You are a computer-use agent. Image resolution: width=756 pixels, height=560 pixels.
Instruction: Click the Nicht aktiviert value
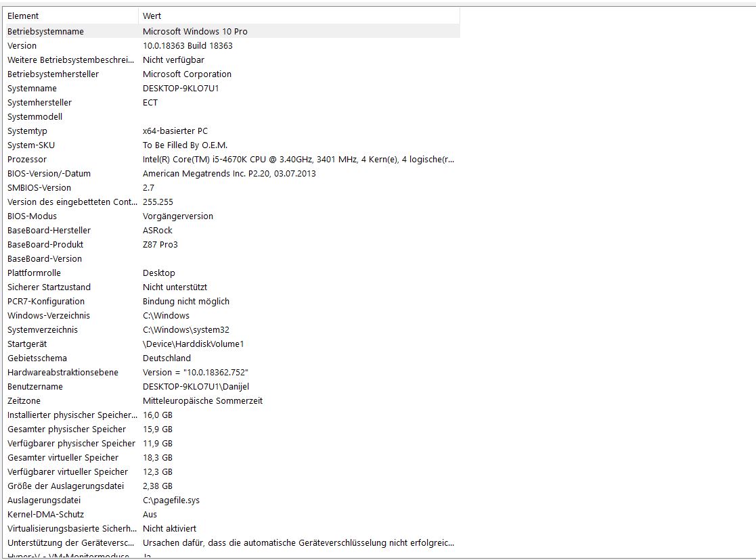coord(169,529)
